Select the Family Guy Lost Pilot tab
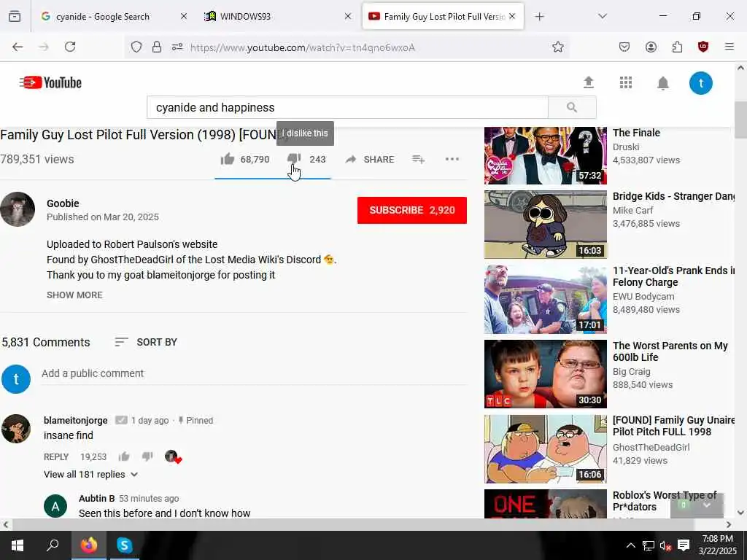 [443, 17]
